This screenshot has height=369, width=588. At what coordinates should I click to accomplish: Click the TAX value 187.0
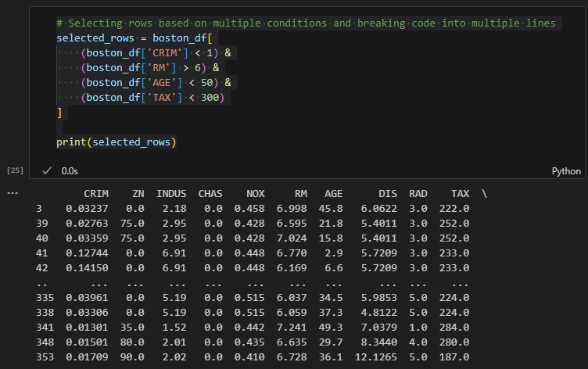point(454,357)
